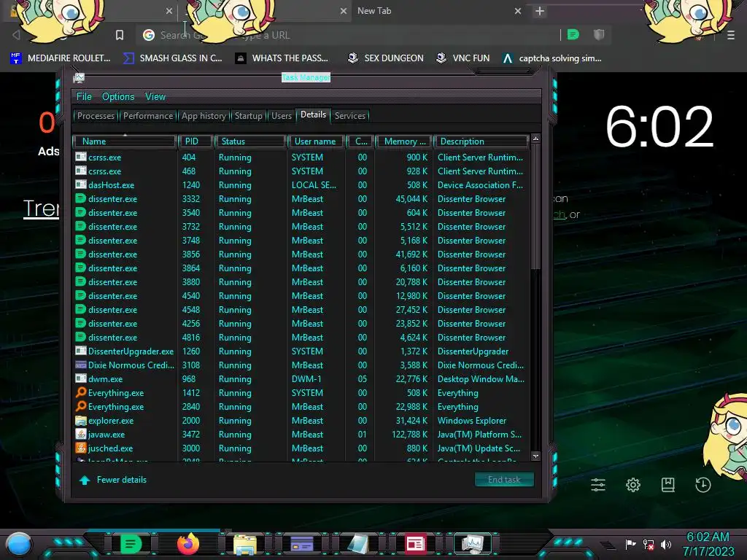Select Everything.exe icon with PID 2840
The image size is (747, 560).
81,406
